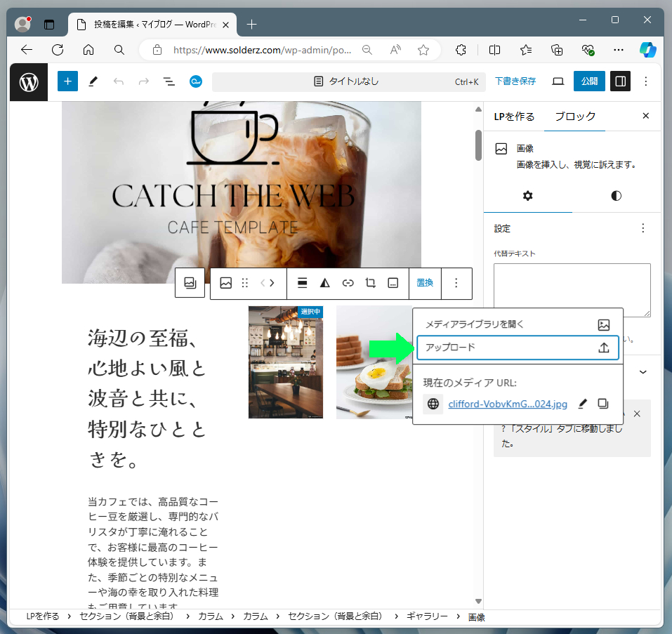This screenshot has height=634, width=672.
Task: Apply the duotone filter tool
Action: click(x=325, y=283)
